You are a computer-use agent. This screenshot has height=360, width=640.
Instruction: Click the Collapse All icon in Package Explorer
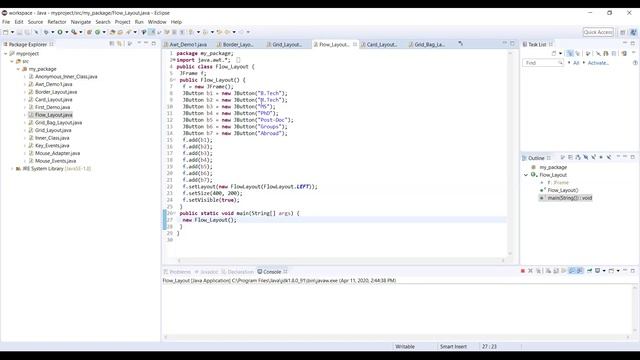coord(111,44)
